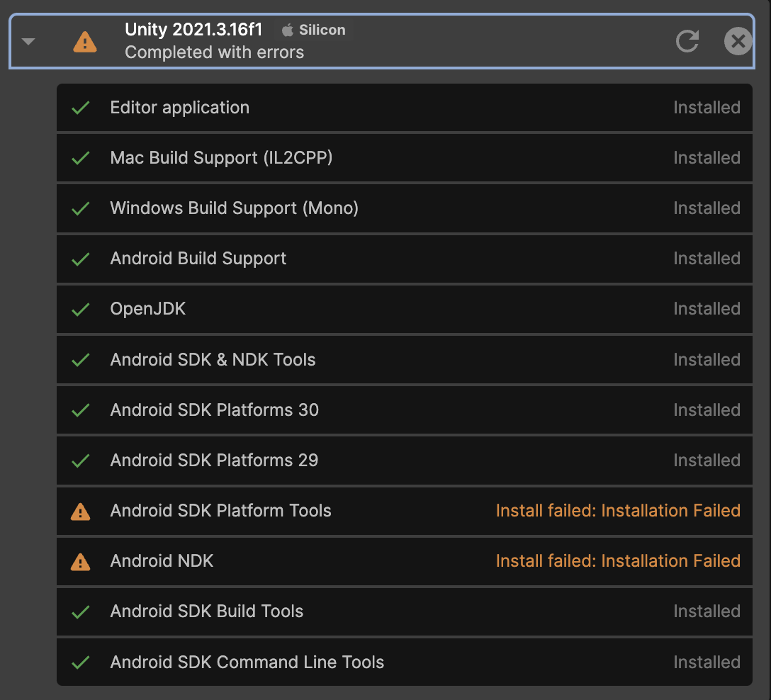Screen dimensions: 771x700
Task: Click the Android NDK install failed message
Action: 618,561
